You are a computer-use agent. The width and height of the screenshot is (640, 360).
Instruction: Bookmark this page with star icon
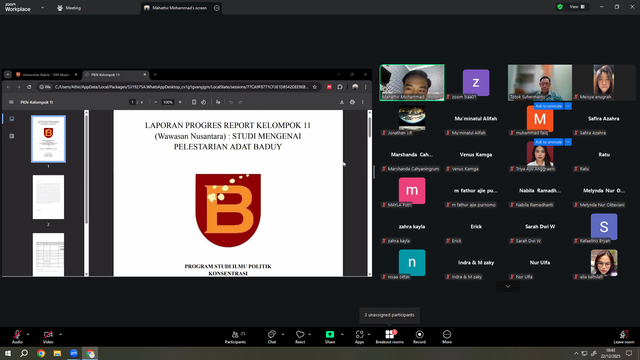(x=315, y=87)
